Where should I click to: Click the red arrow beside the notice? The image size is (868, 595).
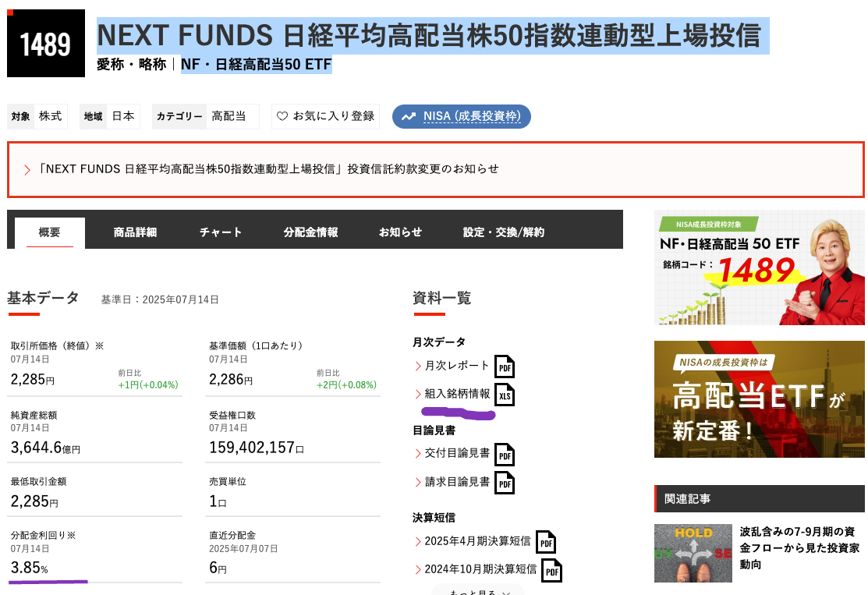[x=27, y=169]
